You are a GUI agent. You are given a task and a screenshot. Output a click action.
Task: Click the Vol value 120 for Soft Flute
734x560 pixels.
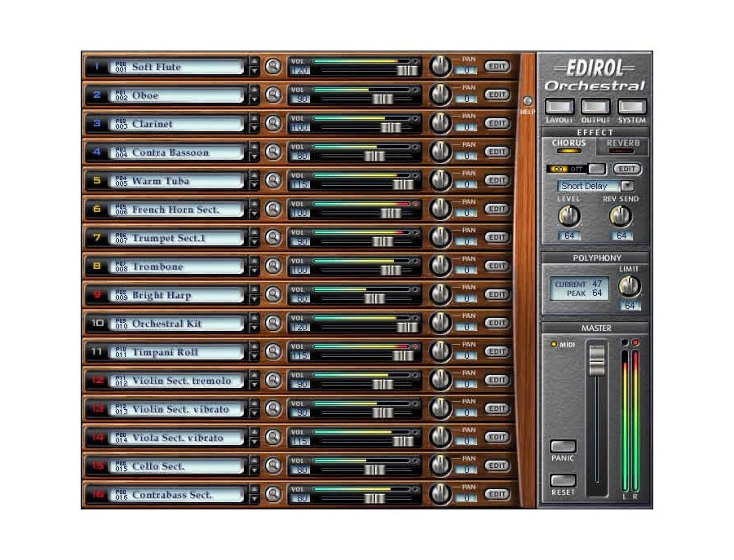coord(299,71)
